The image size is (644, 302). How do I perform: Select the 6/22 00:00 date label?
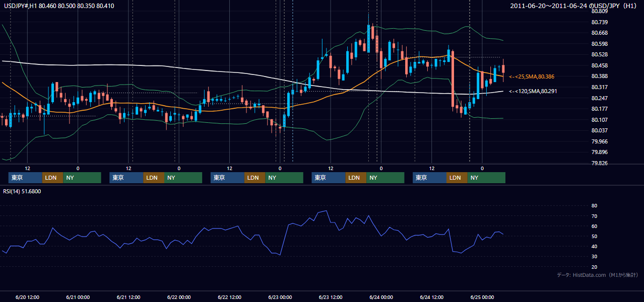[x=179, y=297]
